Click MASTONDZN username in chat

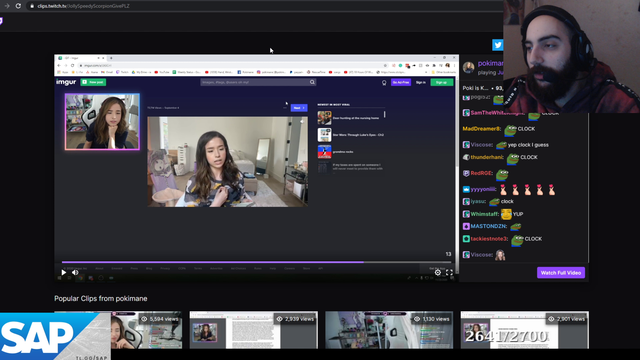pyautogui.click(x=489, y=226)
